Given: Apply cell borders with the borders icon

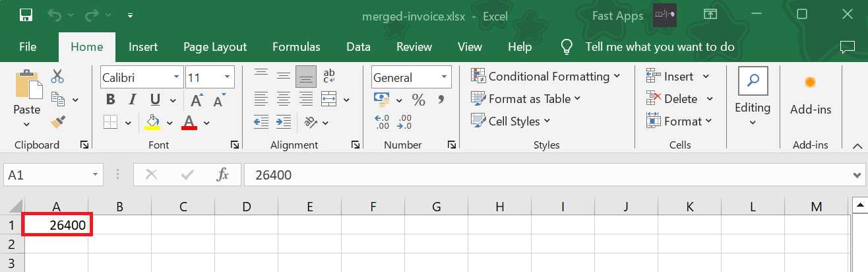Looking at the screenshot, I should (111, 122).
